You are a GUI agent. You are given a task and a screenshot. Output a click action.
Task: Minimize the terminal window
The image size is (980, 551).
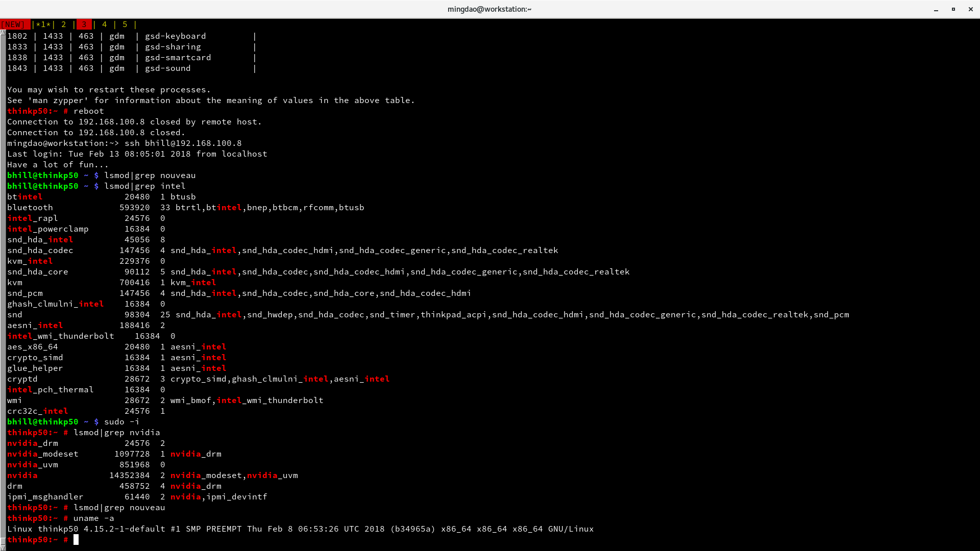pyautogui.click(x=936, y=9)
